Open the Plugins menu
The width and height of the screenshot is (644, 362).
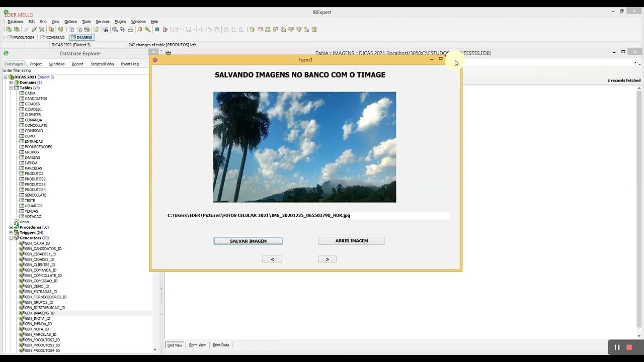pyautogui.click(x=120, y=22)
